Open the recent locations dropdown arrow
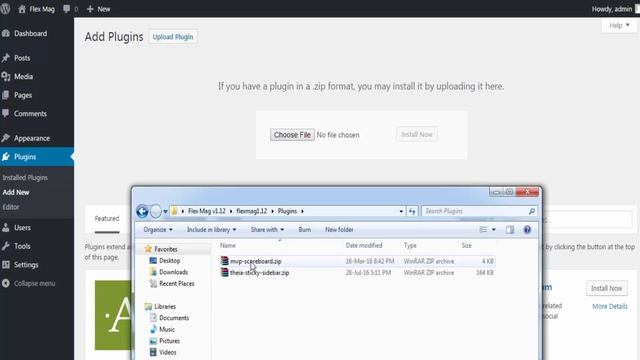This screenshot has height=360, width=640. coord(165,211)
